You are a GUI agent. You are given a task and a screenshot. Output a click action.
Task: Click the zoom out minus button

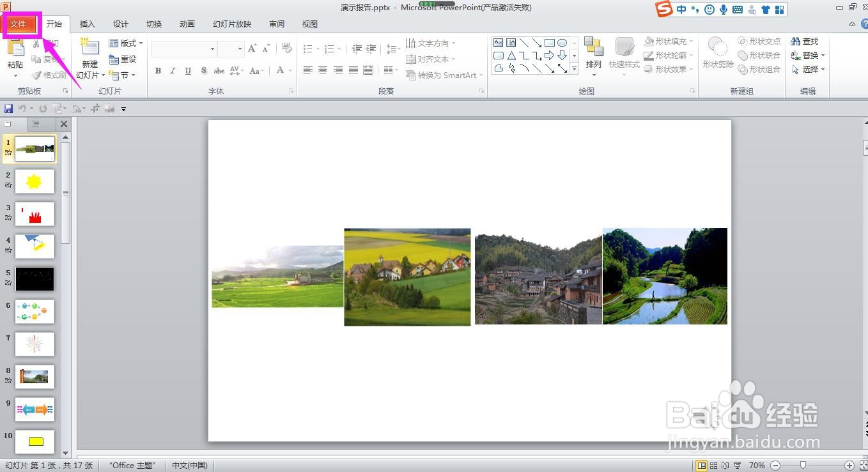click(x=775, y=466)
